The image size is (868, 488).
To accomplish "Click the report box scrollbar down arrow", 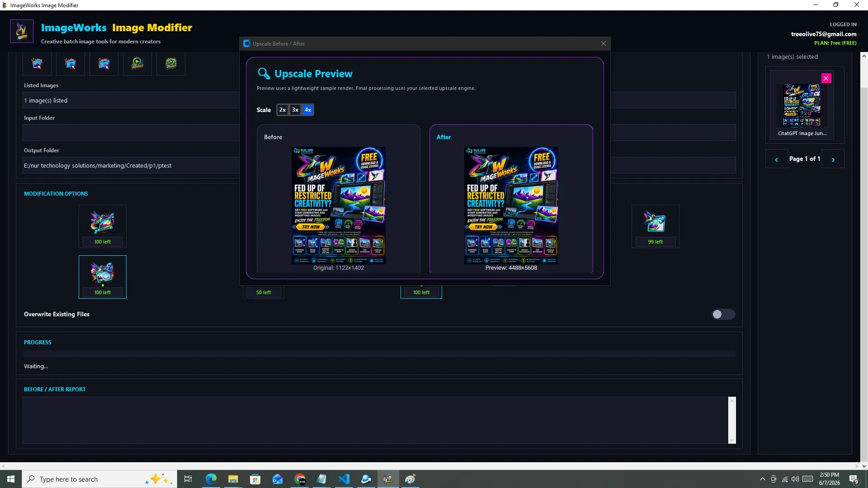I will (x=732, y=440).
